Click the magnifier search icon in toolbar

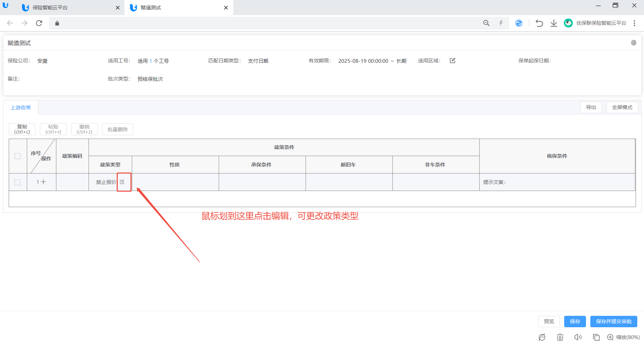pyautogui.click(x=486, y=23)
